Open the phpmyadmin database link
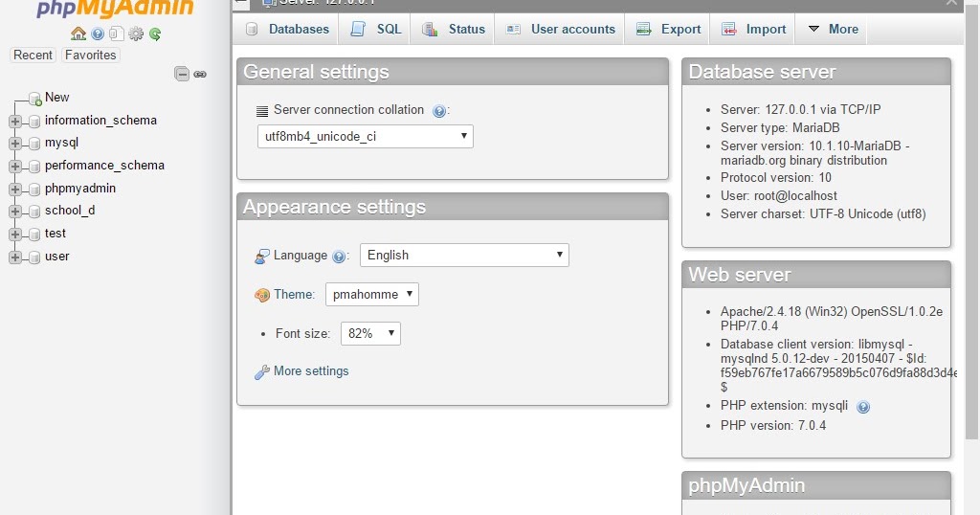 tap(80, 189)
